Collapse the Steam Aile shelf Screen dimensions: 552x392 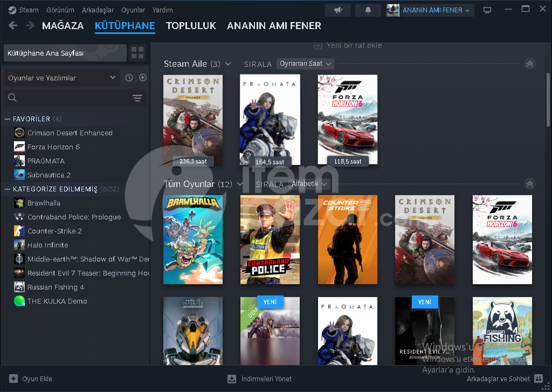point(530,64)
